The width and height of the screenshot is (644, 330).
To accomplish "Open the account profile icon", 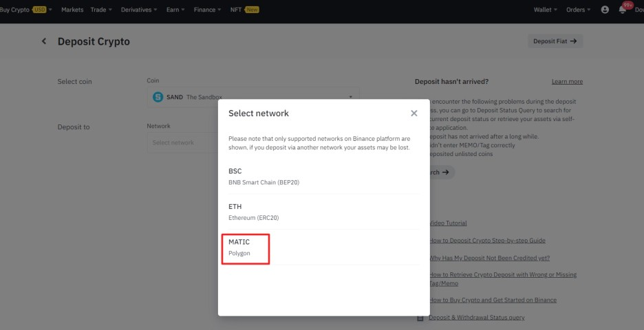I will (605, 10).
